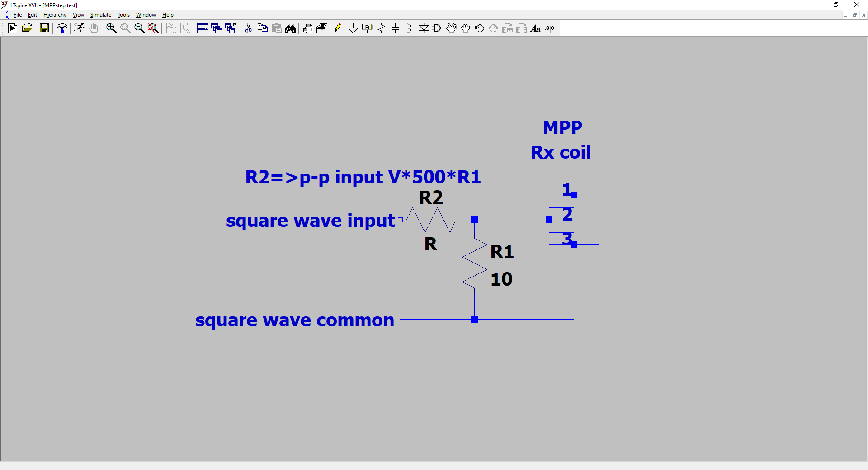
Task: Open the Window menu
Action: pyautogui.click(x=146, y=15)
